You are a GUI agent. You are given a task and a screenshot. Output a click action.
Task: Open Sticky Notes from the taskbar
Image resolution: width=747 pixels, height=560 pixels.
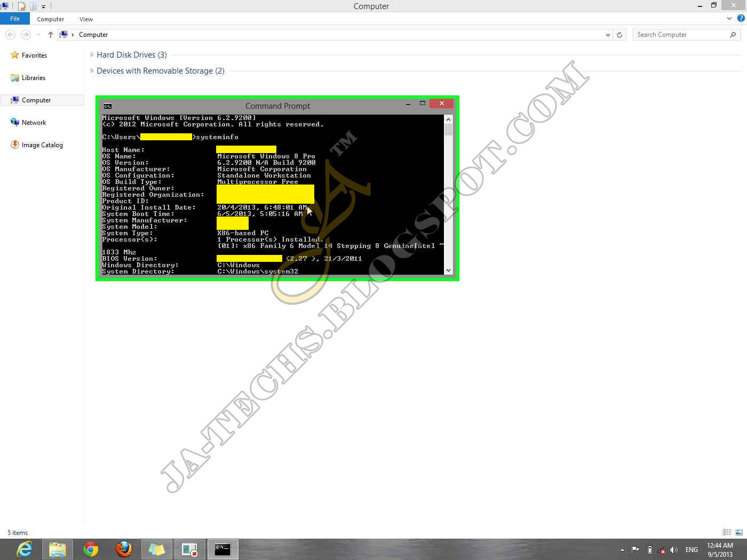point(156,549)
